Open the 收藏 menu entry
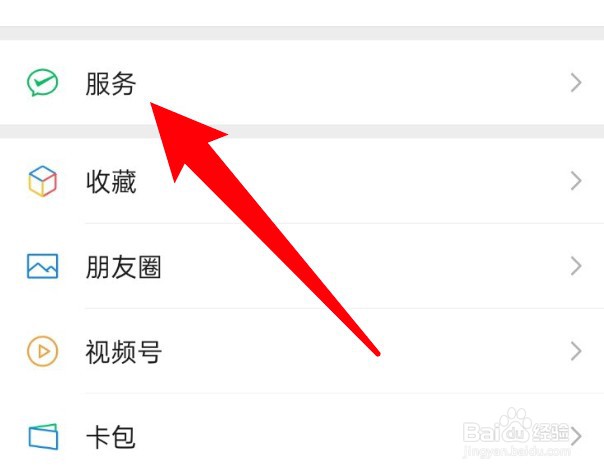The image size is (604, 472). click(302, 181)
